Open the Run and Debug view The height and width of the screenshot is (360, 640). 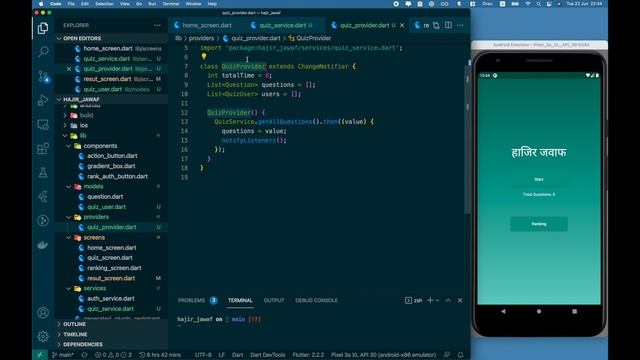point(43,100)
